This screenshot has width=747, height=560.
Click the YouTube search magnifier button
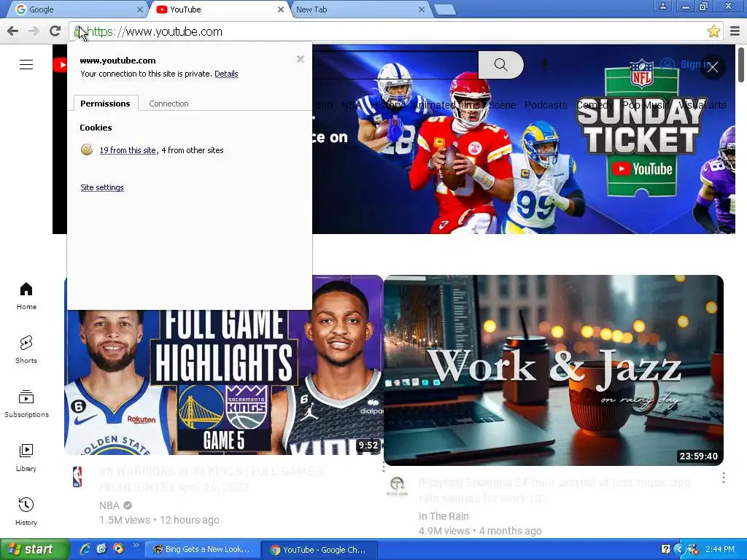click(x=500, y=65)
